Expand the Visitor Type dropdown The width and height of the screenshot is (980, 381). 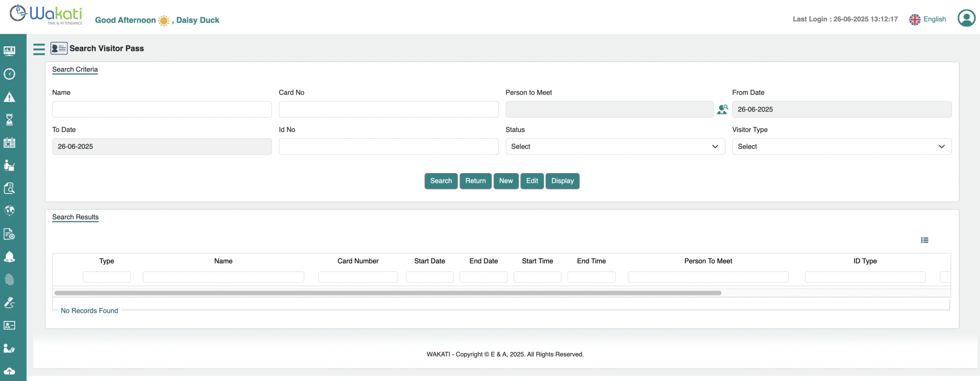[x=841, y=147]
